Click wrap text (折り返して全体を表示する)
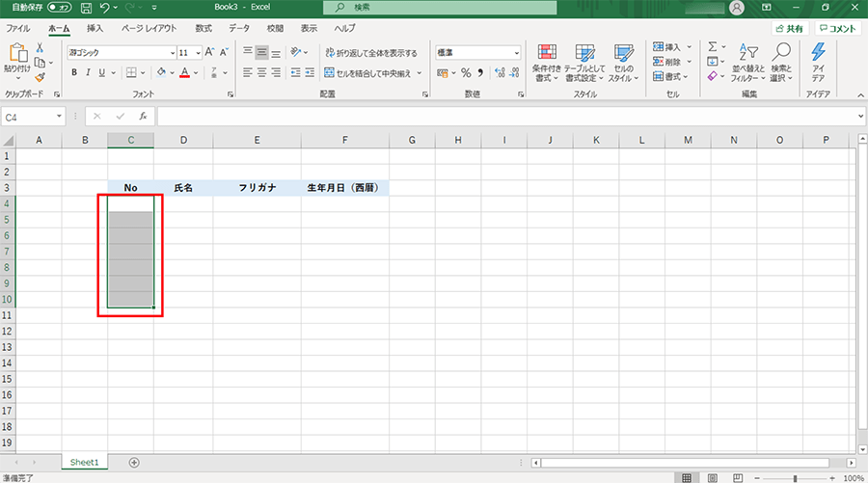 tap(371, 53)
